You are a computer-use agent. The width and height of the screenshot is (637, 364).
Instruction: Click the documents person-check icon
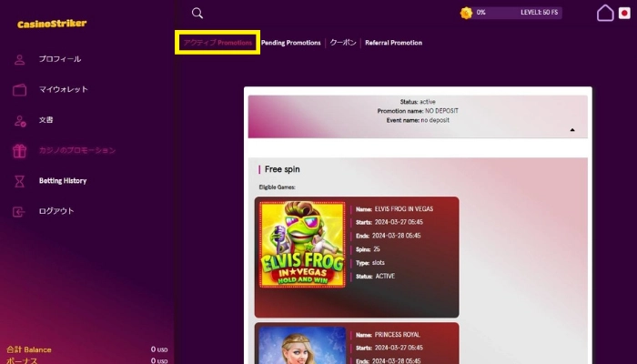pos(20,121)
